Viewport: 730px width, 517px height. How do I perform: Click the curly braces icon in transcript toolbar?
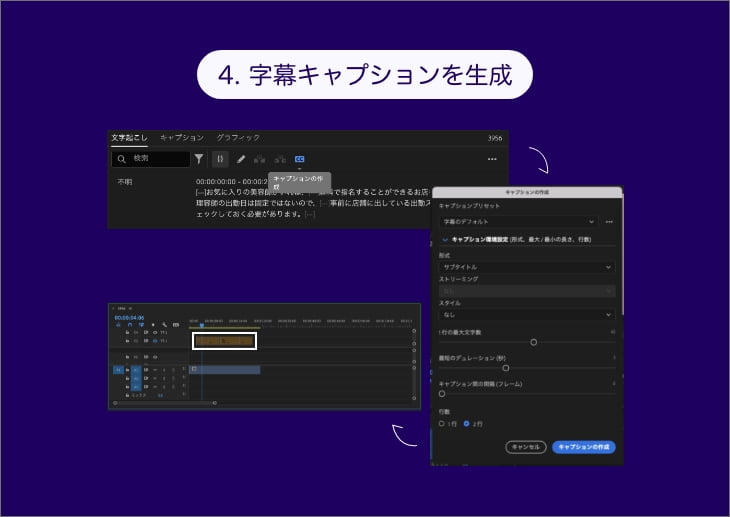pos(220,158)
